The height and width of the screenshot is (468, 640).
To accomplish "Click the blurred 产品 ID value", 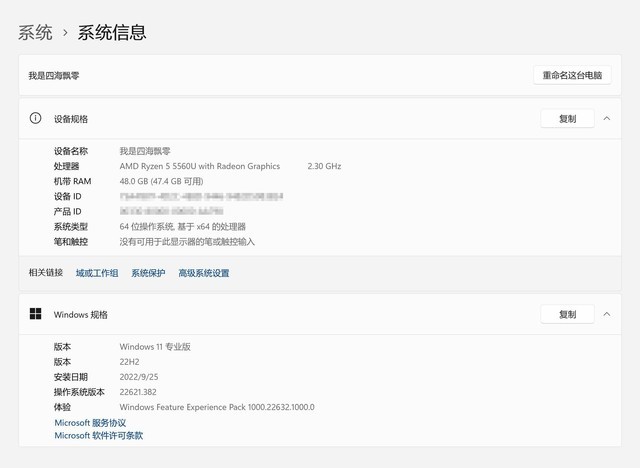I will coord(171,211).
